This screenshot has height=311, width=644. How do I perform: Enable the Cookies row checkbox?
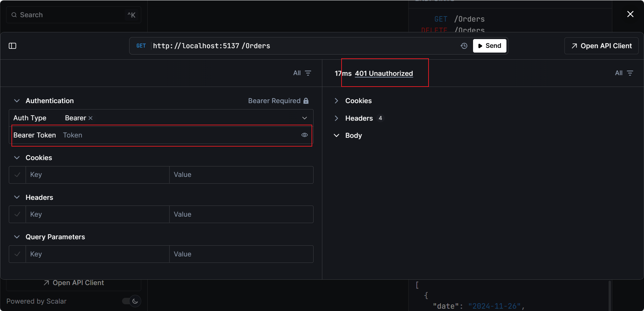point(18,175)
